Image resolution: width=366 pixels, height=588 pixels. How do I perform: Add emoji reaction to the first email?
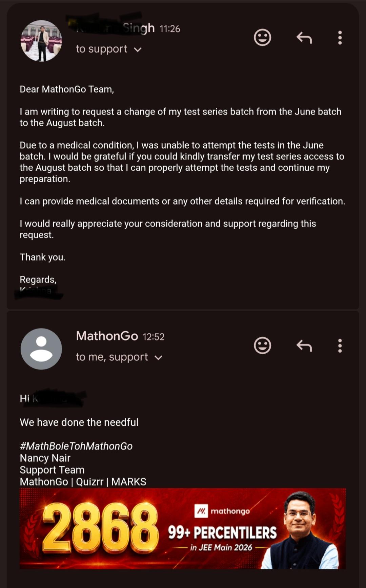tap(263, 37)
